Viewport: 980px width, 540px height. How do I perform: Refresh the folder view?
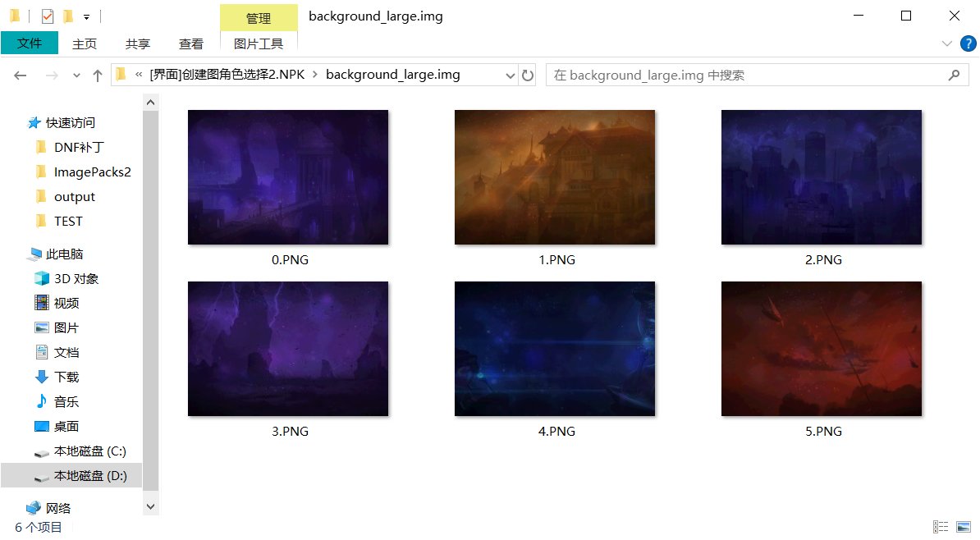pyautogui.click(x=528, y=76)
